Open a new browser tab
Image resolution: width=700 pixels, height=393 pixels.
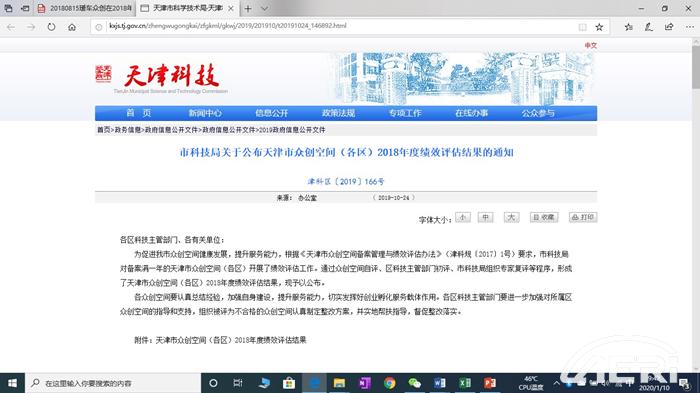[x=248, y=8]
